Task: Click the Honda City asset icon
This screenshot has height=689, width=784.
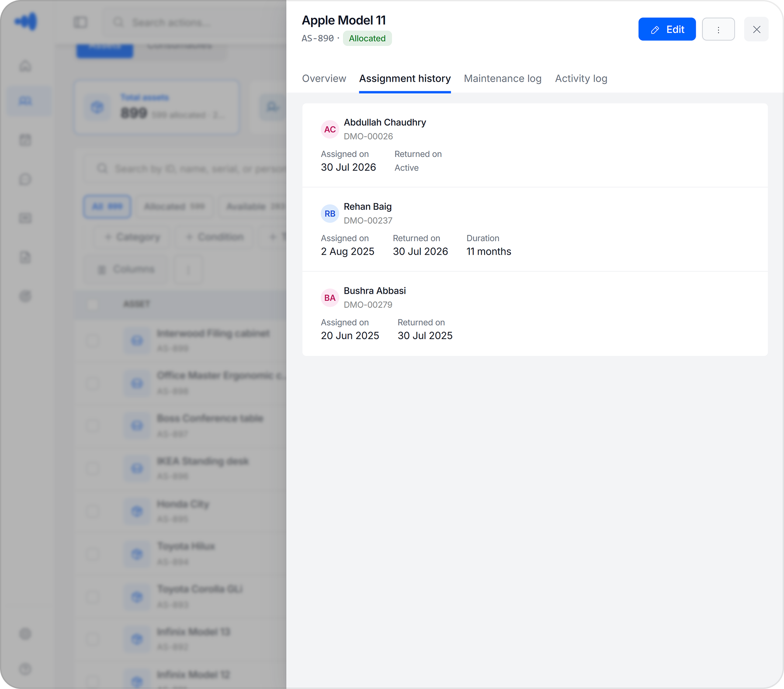Action: tap(137, 511)
